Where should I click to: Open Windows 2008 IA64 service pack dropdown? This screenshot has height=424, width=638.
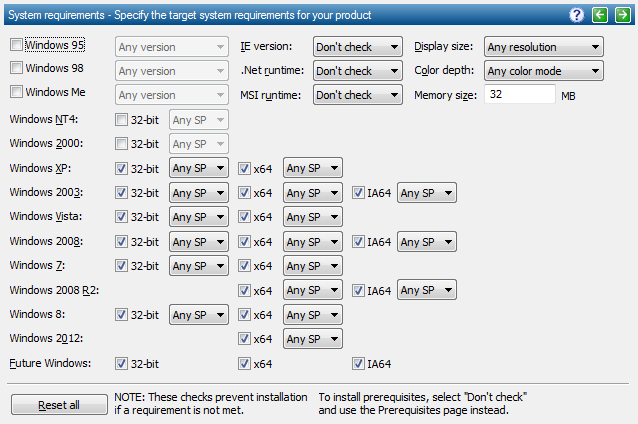coord(427,242)
